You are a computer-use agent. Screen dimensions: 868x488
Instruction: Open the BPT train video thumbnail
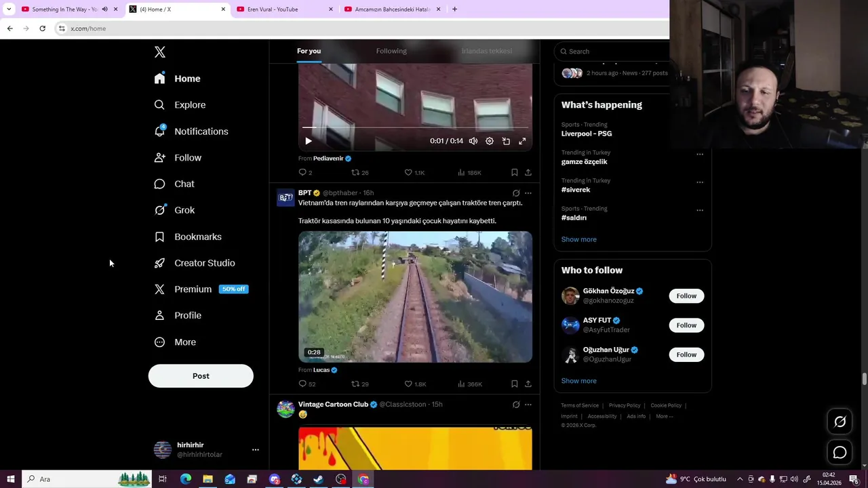(415, 297)
